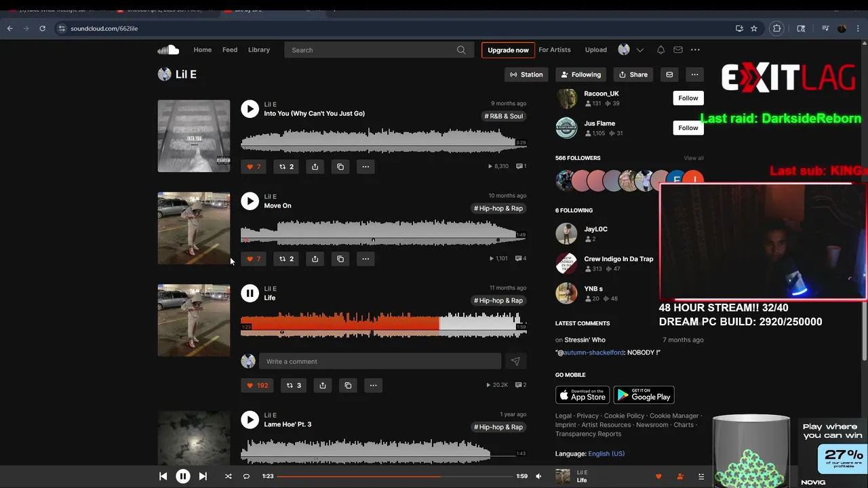Open profile more options three-dot button
Screen dimensions: 868x488
coord(694,75)
